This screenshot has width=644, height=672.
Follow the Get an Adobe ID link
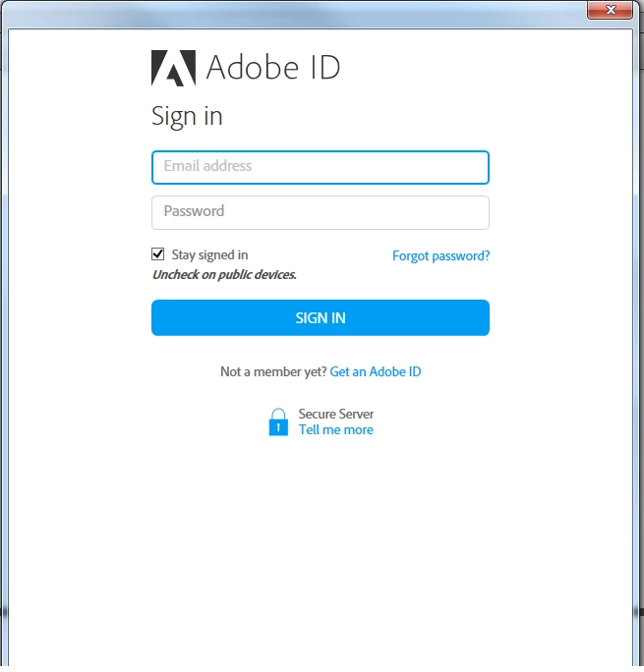376,371
